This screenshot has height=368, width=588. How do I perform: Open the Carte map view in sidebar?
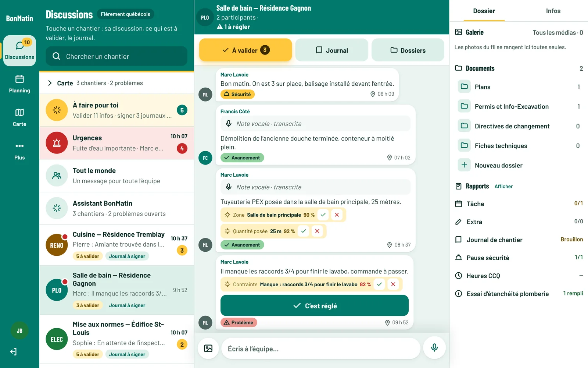tap(19, 118)
